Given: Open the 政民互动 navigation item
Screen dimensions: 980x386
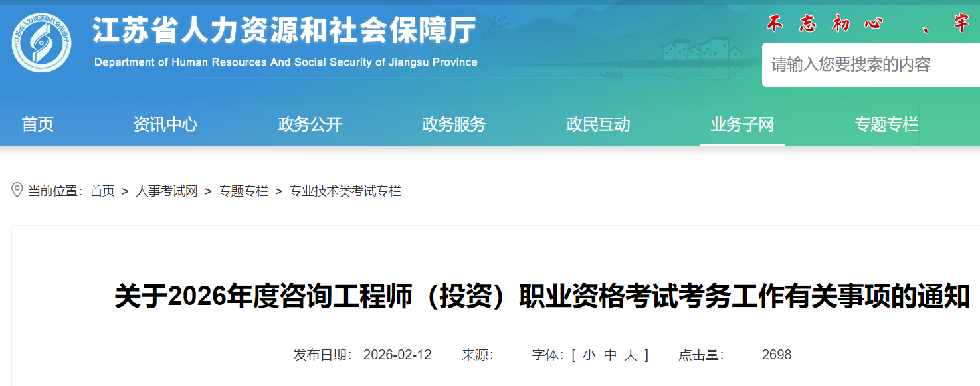Looking at the screenshot, I should tap(598, 124).
